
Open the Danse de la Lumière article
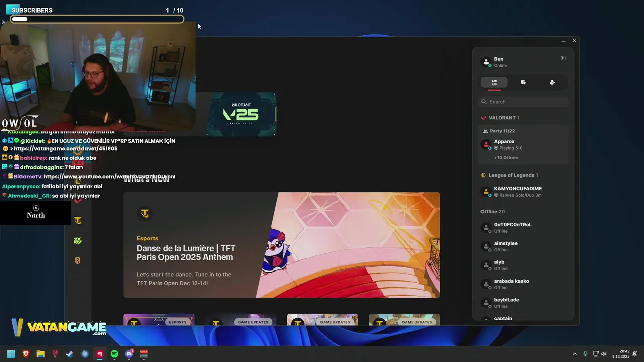coord(186,253)
